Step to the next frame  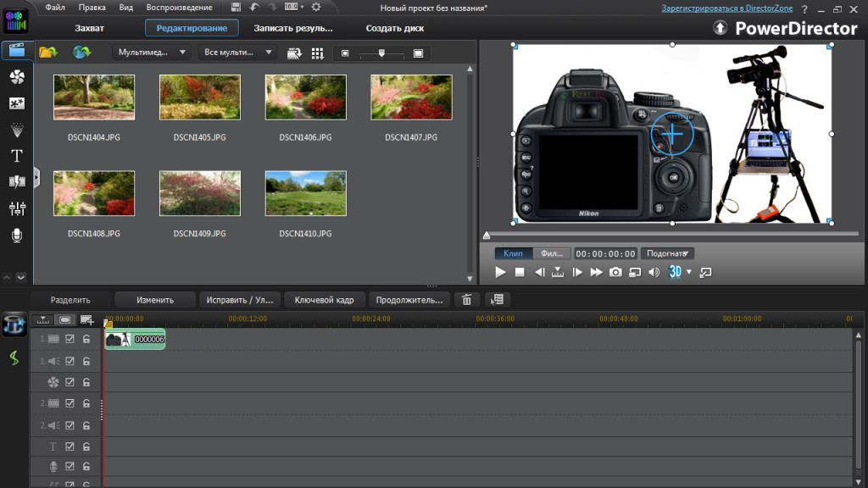(576, 272)
